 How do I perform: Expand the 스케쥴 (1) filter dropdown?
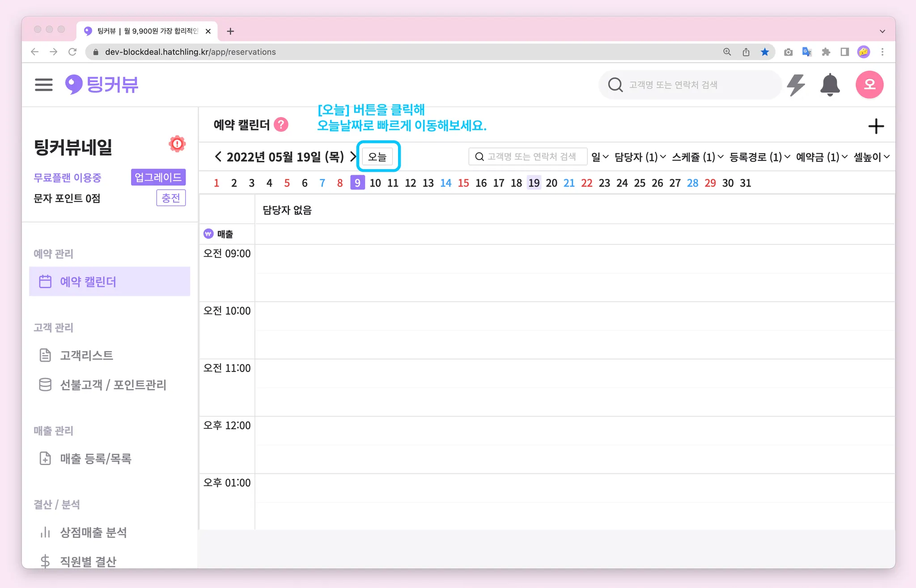pyautogui.click(x=697, y=157)
